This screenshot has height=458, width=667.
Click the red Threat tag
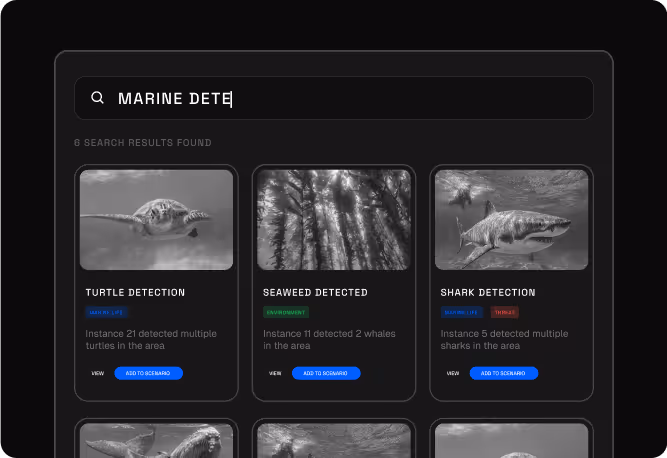[505, 312]
